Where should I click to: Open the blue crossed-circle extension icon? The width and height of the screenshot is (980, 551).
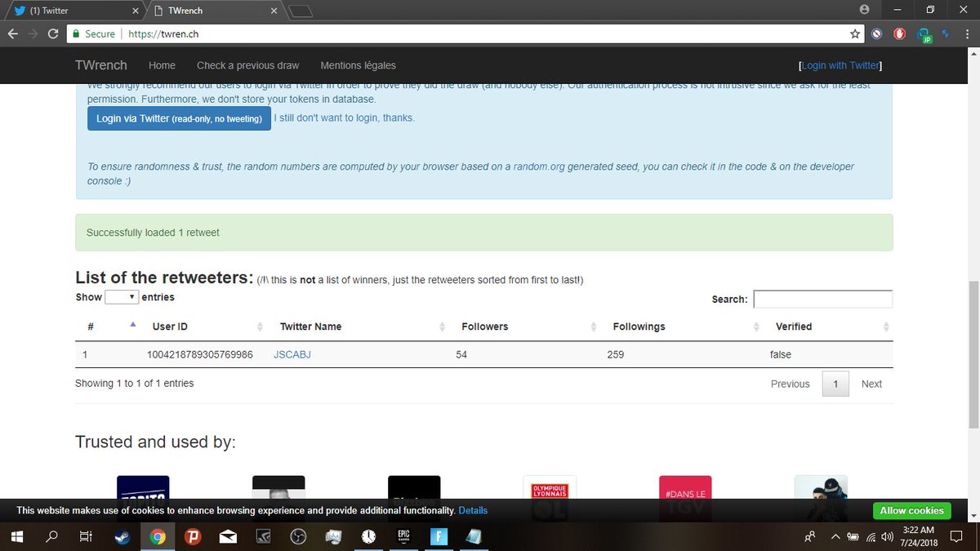tap(876, 34)
